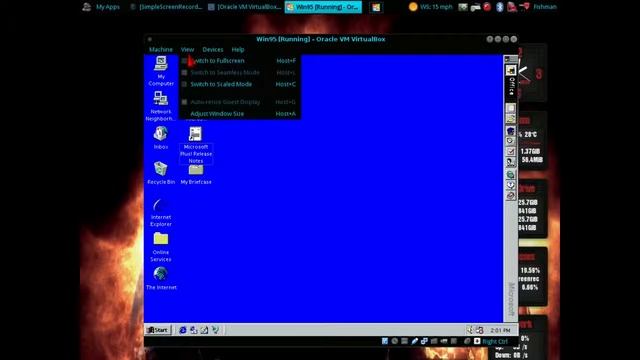Screen dimensions: 640x360
Task: Click the Fishman user name in panel
Action: 544,7
